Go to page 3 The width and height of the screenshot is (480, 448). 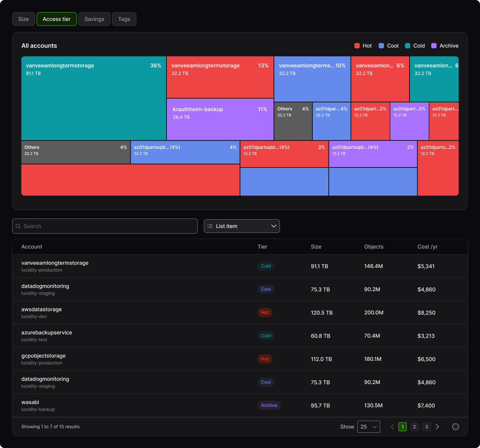(427, 427)
